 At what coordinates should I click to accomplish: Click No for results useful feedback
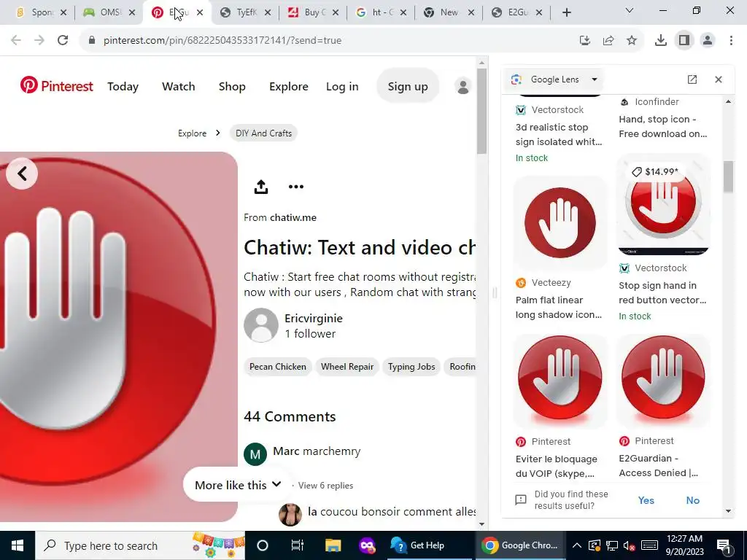pyautogui.click(x=693, y=500)
